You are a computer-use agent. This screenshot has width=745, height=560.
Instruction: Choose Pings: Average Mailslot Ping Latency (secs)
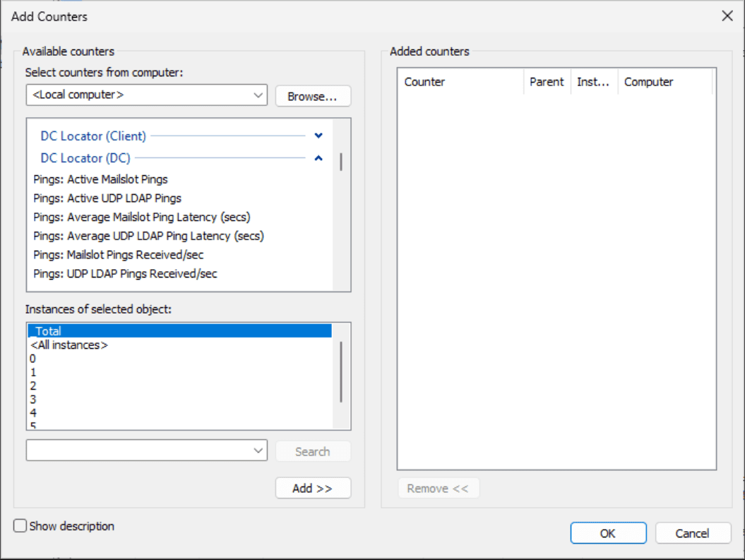point(142,217)
